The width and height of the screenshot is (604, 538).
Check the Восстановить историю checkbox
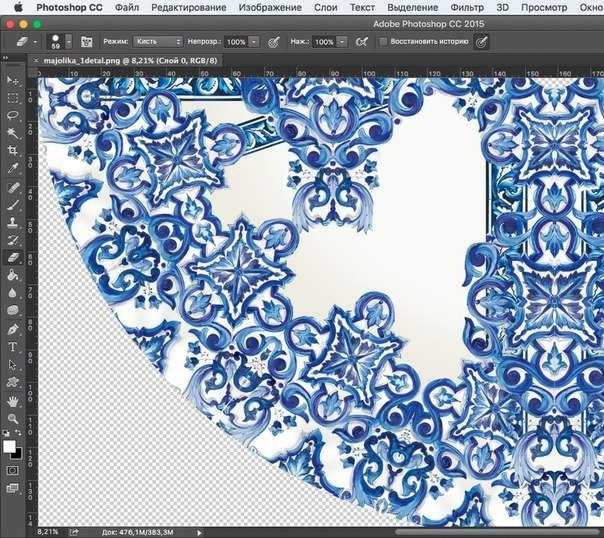(383, 42)
